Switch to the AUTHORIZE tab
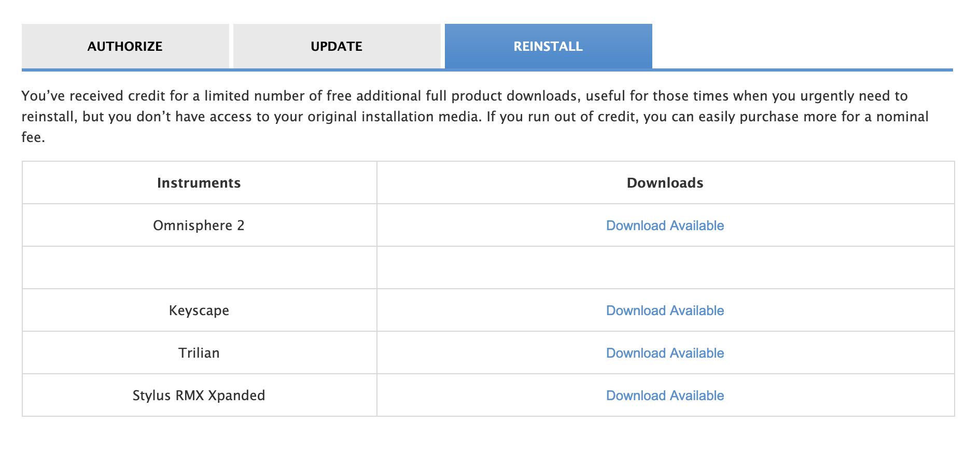This screenshot has height=452, width=980. point(125,46)
